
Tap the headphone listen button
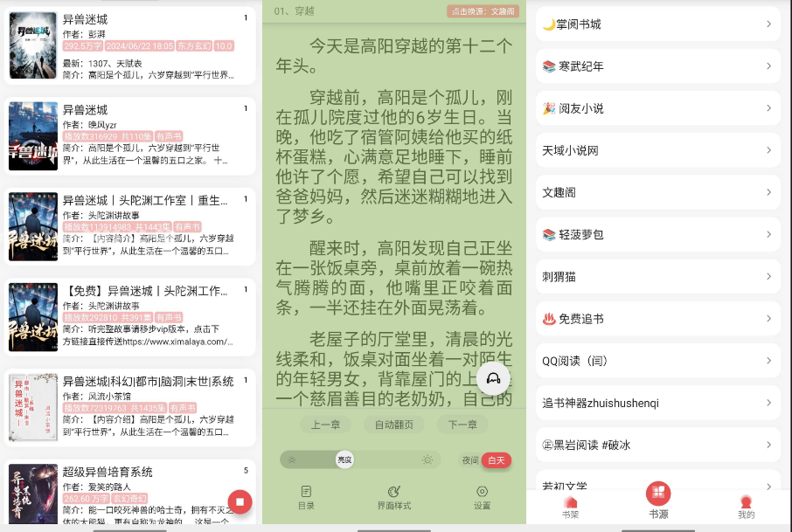pos(493,378)
